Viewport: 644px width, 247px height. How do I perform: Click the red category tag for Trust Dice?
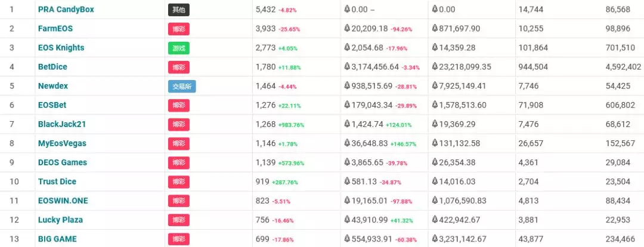coord(179,182)
